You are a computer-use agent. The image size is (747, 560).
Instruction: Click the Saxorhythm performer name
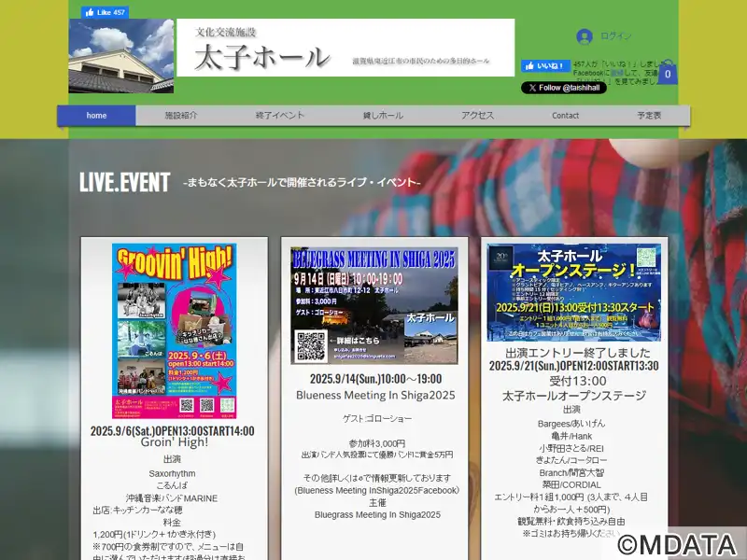[x=172, y=474]
